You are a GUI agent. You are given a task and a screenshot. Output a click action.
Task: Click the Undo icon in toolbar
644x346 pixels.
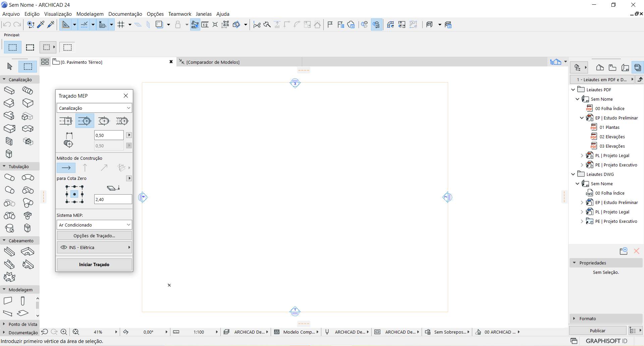[x=7, y=24]
